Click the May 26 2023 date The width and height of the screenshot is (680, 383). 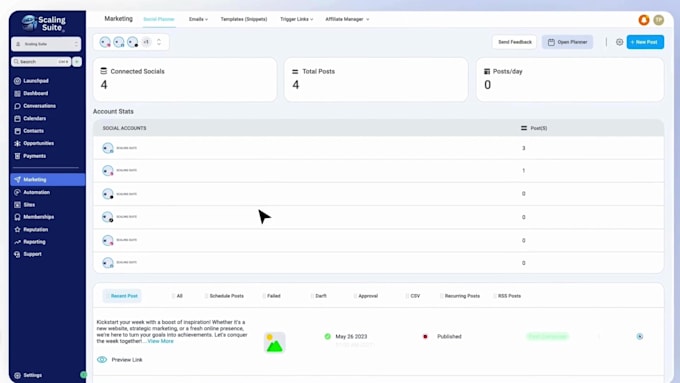(351, 337)
